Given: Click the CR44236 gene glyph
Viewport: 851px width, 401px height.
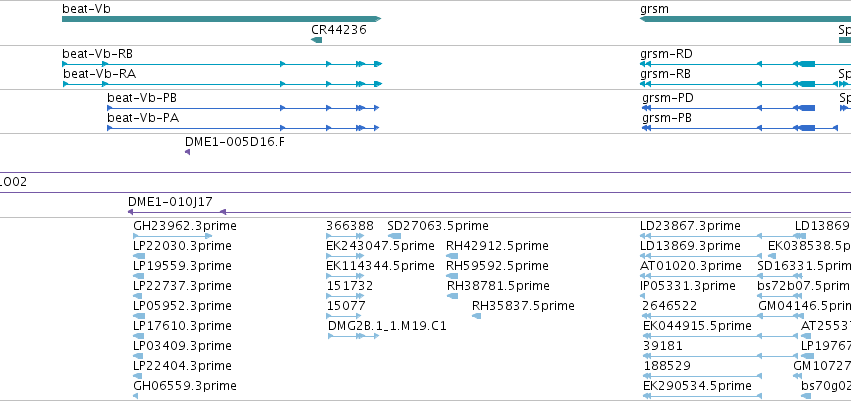Looking at the screenshot, I should pos(316,40).
